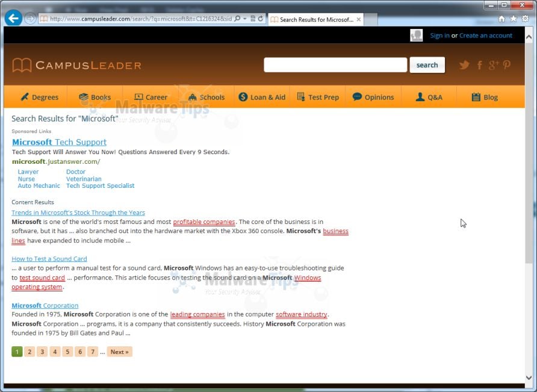
Task: Select page 1 in pagination
Action: (17, 352)
